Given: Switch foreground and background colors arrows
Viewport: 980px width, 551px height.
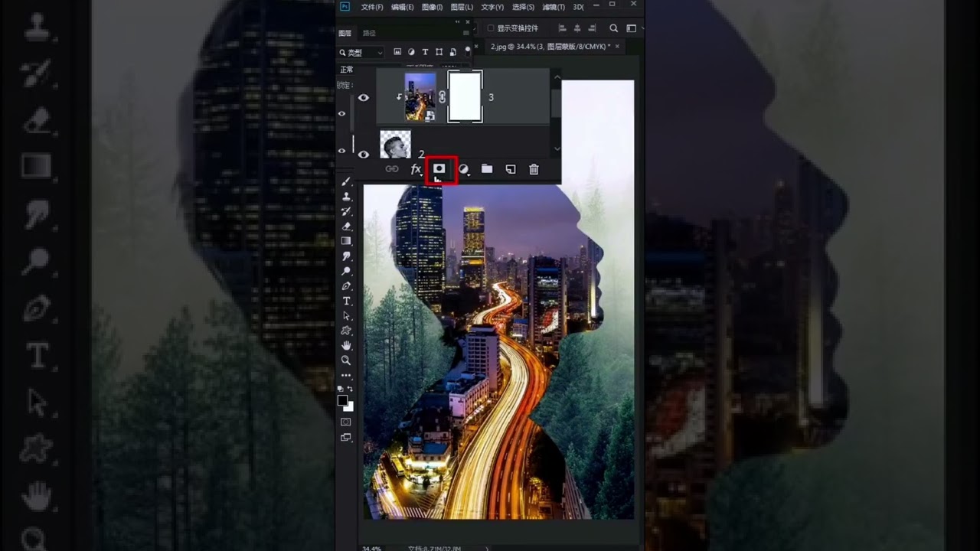Looking at the screenshot, I should (x=351, y=389).
